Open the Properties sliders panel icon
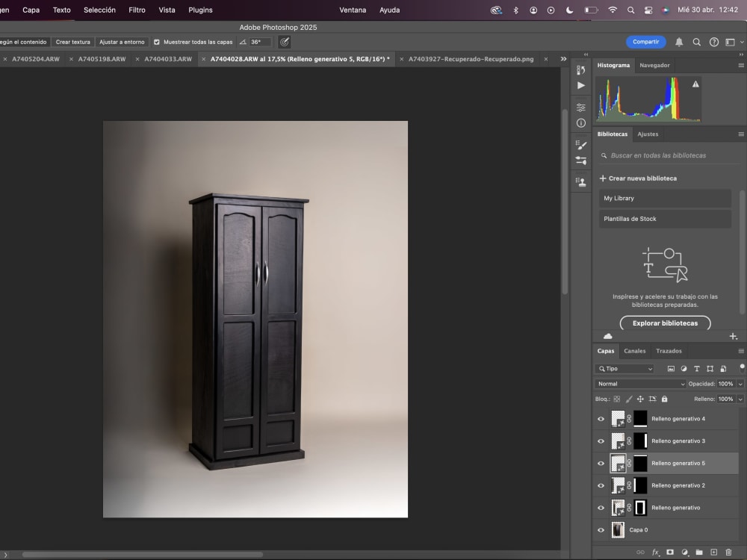 pyautogui.click(x=580, y=108)
